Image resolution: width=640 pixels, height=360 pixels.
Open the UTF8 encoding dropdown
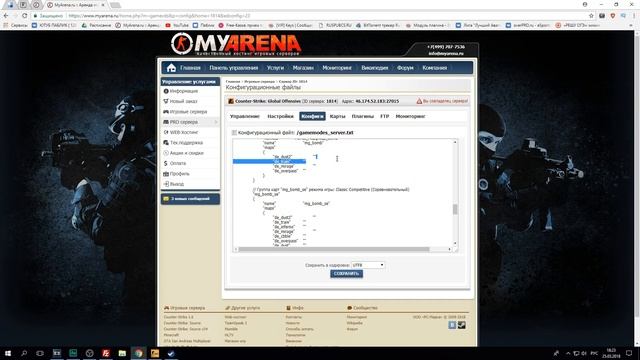click(368, 265)
